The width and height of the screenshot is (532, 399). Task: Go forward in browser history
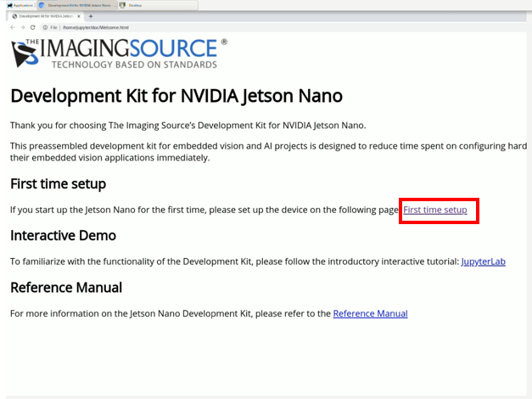click(x=22, y=27)
